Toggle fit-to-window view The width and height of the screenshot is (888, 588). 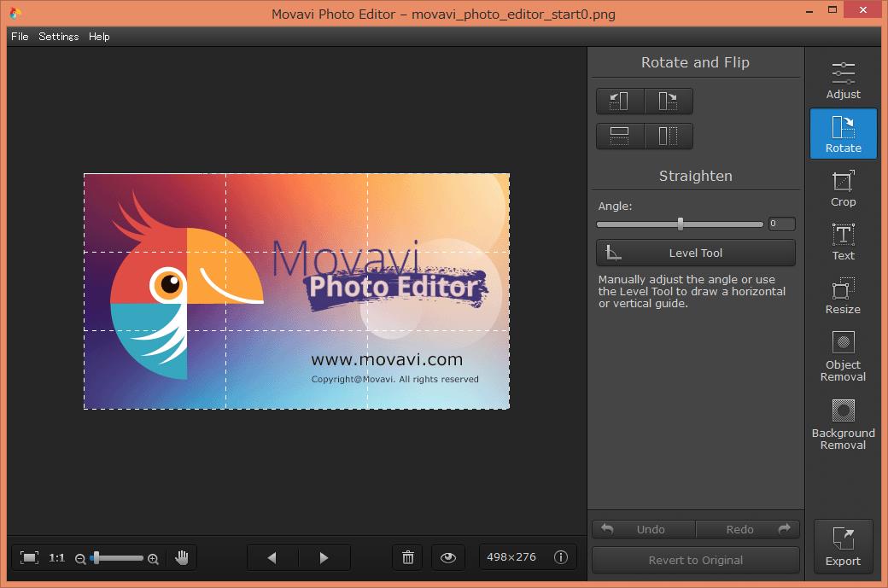tap(30, 557)
